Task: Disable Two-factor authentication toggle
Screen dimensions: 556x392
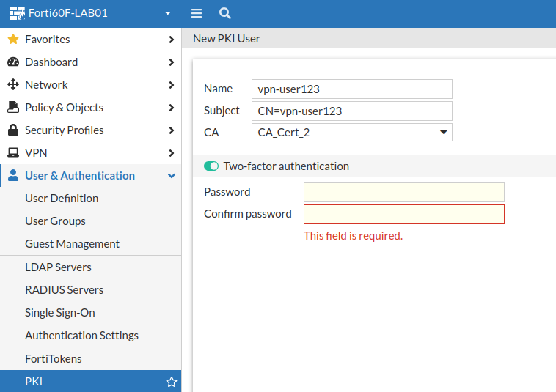Action: [211, 166]
